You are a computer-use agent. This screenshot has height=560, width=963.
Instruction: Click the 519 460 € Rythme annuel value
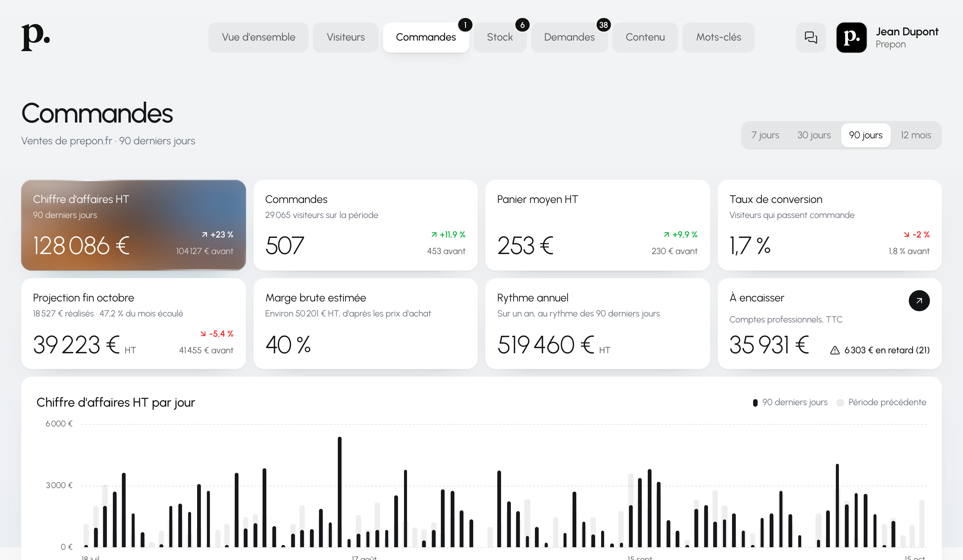click(546, 345)
